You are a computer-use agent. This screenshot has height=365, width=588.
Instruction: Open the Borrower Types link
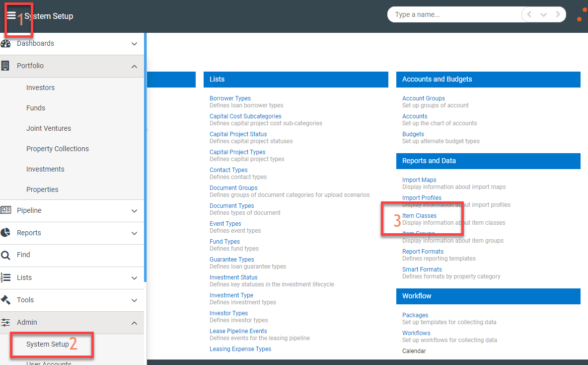tap(230, 98)
